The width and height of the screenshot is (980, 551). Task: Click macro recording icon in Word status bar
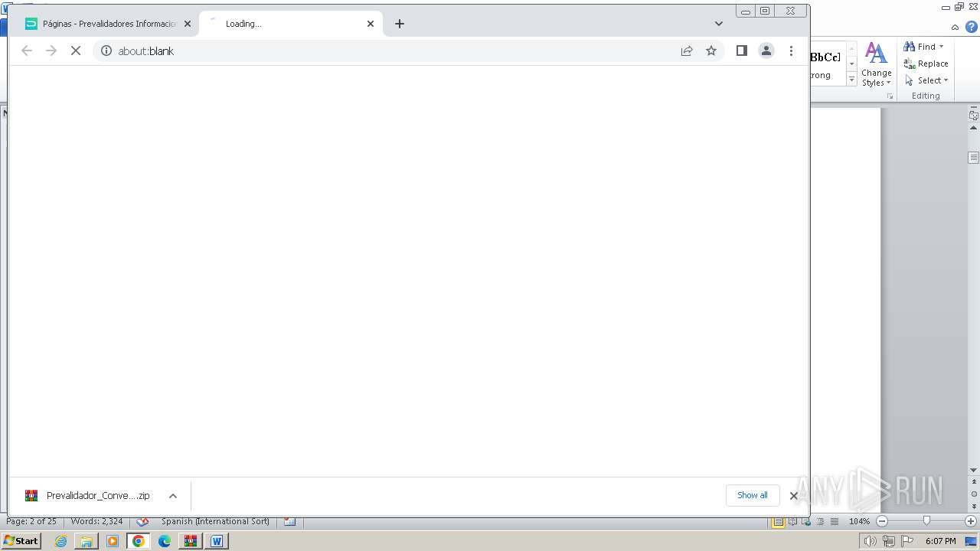[x=289, y=521]
